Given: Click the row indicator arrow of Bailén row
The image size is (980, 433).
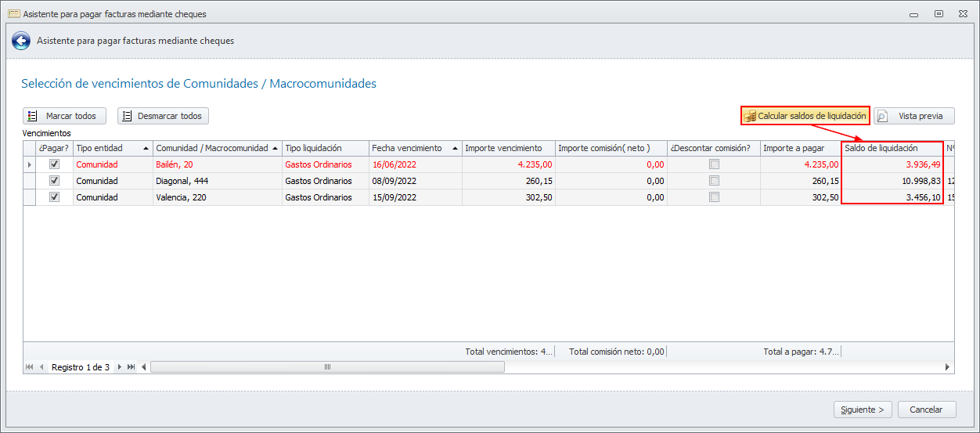Looking at the screenshot, I should coord(30,164).
